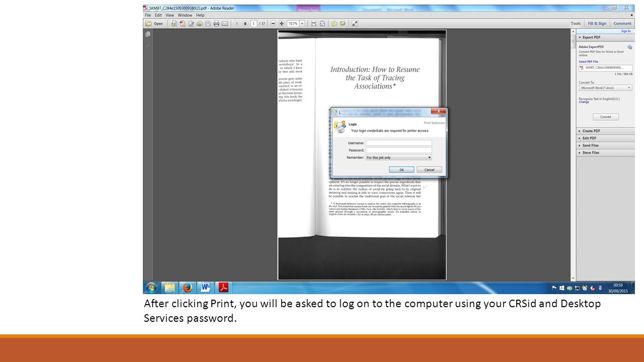Screen dimensions: 644x362
Task: Close the Login dialog with red X
Action: pyautogui.click(x=438, y=111)
